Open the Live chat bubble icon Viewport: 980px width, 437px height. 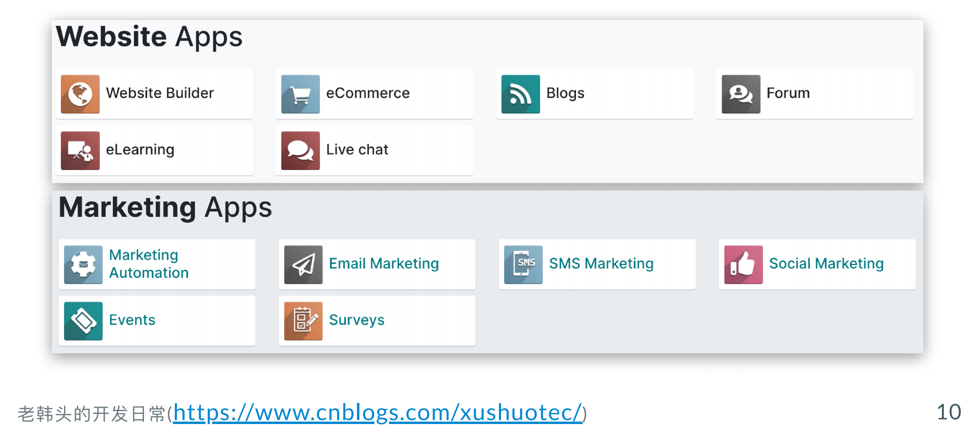point(300,150)
